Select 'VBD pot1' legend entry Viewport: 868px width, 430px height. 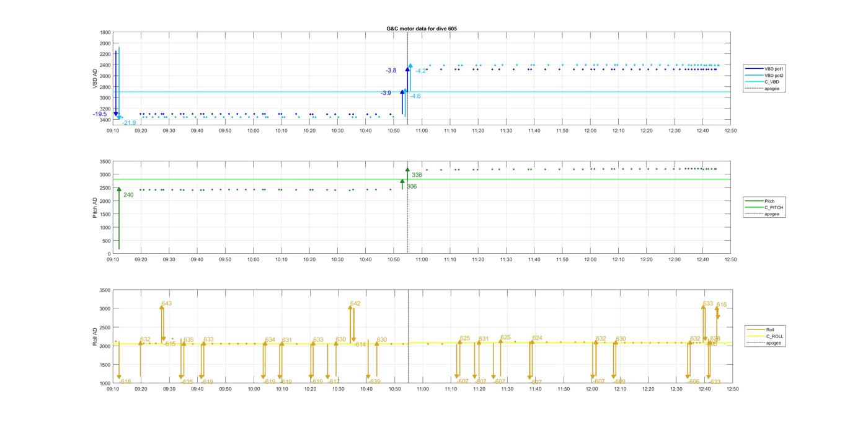click(x=765, y=69)
